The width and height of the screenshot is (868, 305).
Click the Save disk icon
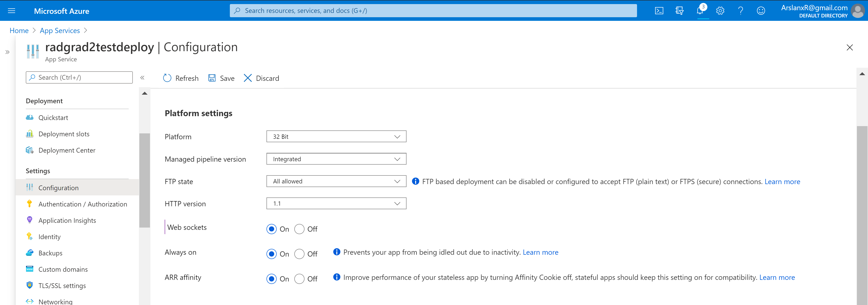(212, 78)
